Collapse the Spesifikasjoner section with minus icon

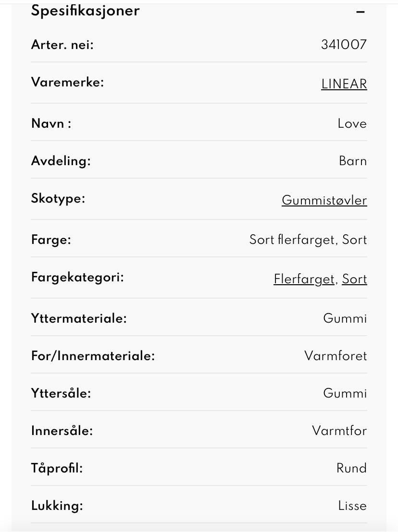[361, 12]
